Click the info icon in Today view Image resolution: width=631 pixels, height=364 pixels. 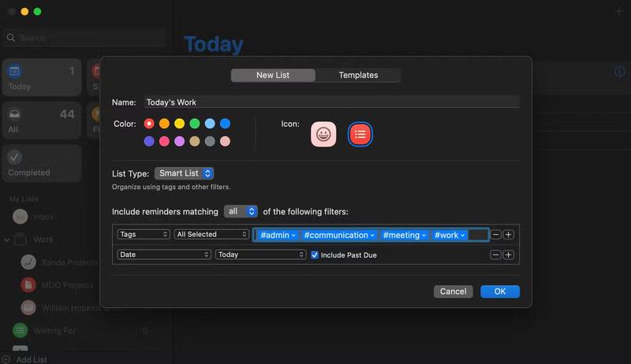620,72
